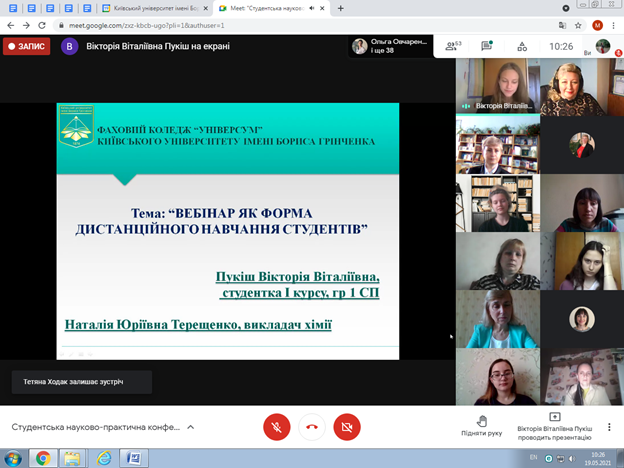
Task: Click the red hang-up call button
Action: (x=311, y=427)
